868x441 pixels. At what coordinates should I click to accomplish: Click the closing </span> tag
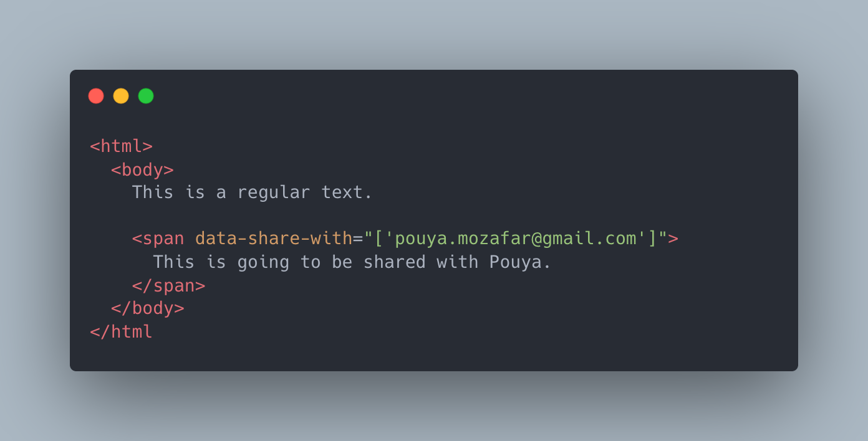pos(168,285)
